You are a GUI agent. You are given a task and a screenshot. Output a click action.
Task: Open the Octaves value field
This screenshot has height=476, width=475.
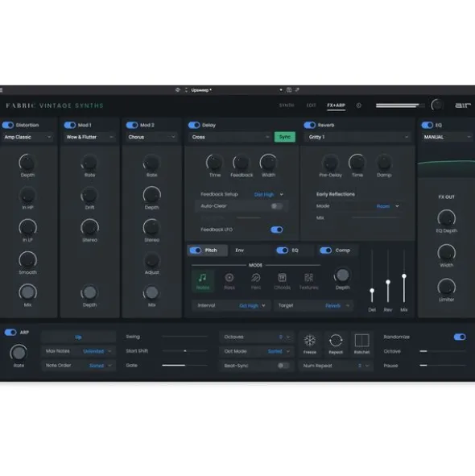pyautogui.click(x=257, y=337)
